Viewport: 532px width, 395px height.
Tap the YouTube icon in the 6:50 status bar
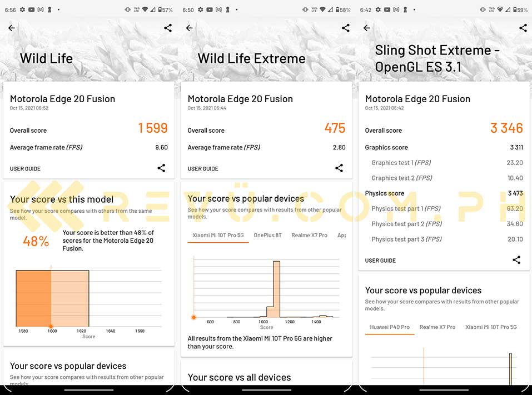click(210, 10)
